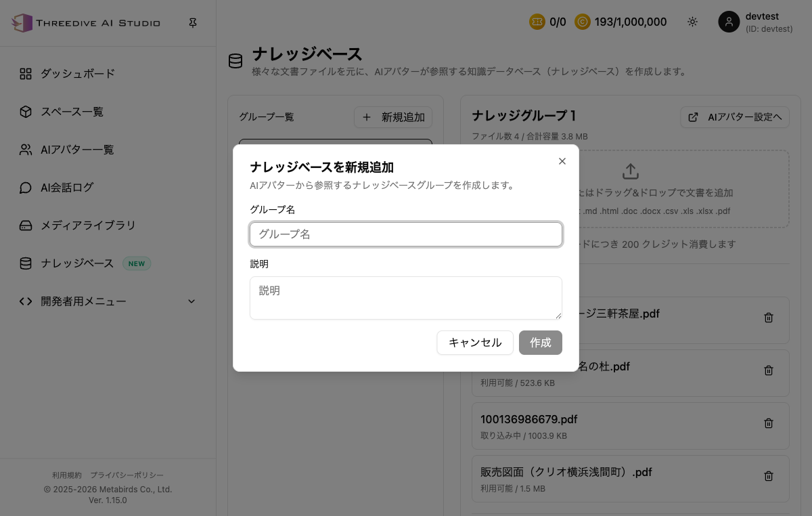This screenshot has height=516, width=812.
Task: Select the 100136986679.pdf file name
Action: coord(529,419)
